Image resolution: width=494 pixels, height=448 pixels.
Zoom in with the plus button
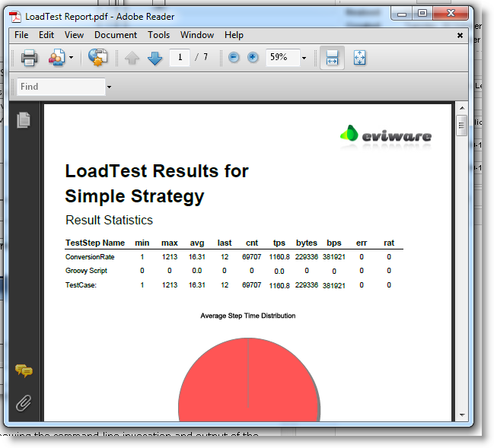253,57
